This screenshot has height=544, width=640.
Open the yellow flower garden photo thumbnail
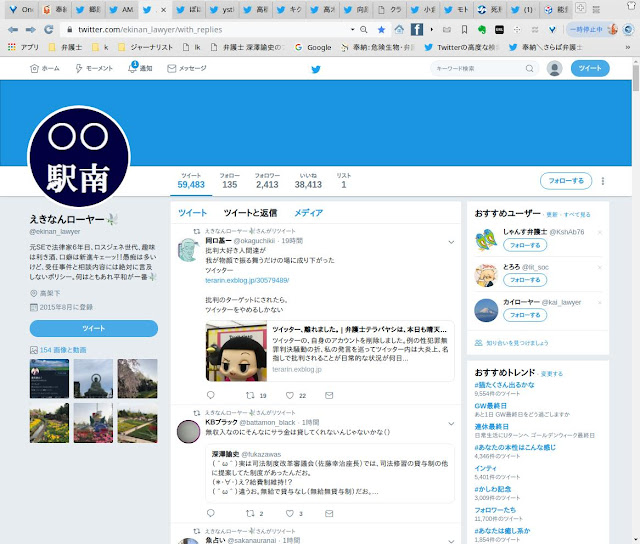[49, 423]
